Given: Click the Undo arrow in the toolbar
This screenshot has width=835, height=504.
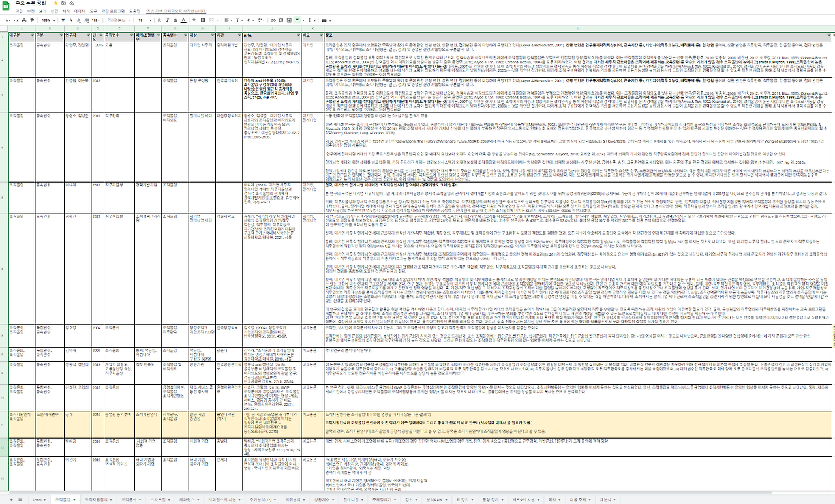Looking at the screenshot, I should [x=8, y=20].
